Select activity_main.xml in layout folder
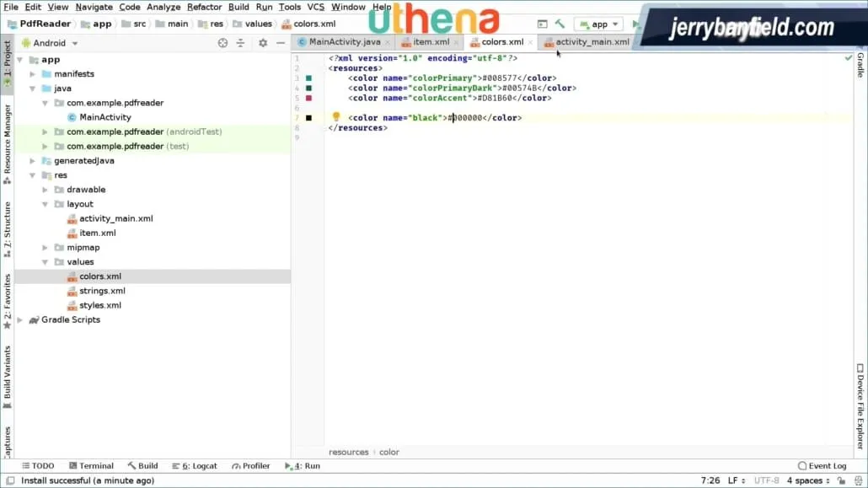 coord(115,218)
